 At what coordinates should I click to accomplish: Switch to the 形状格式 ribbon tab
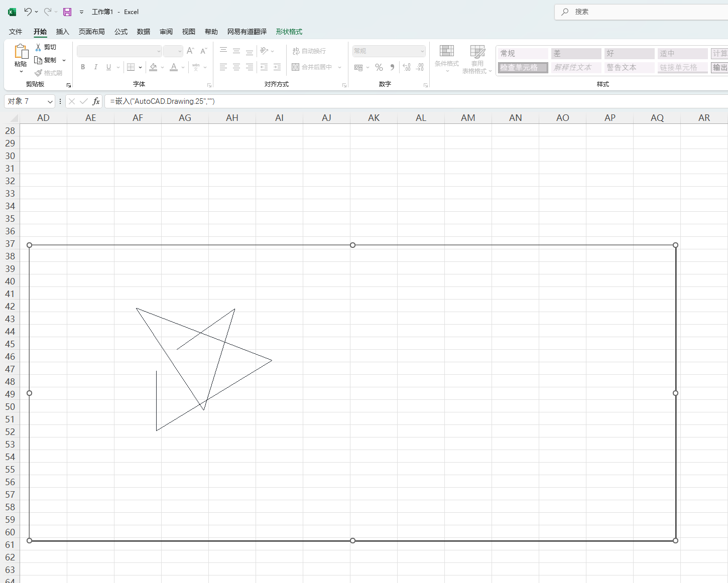(x=289, y=32)
